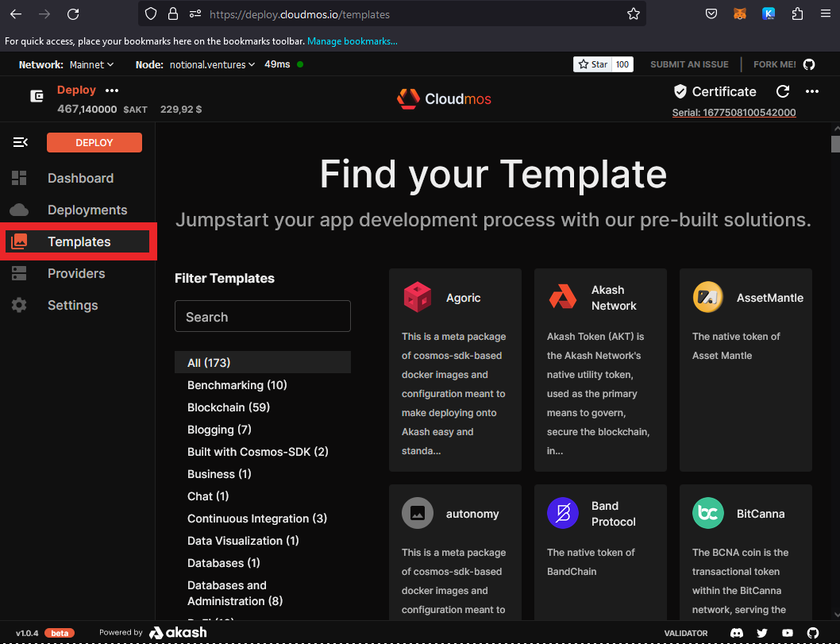Filter templates by Blockchain (59)
840x644 pixels.
click(229, 407)
